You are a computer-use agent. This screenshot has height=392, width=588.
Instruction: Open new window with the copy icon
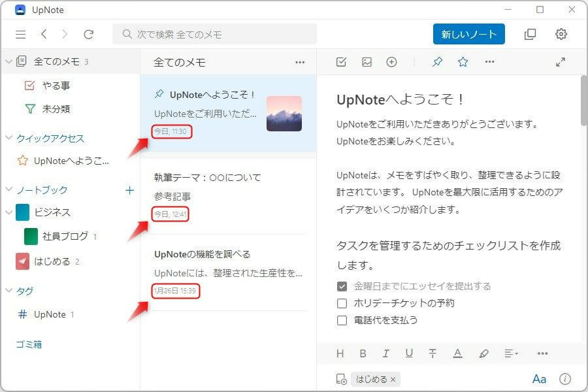(530, 34)
